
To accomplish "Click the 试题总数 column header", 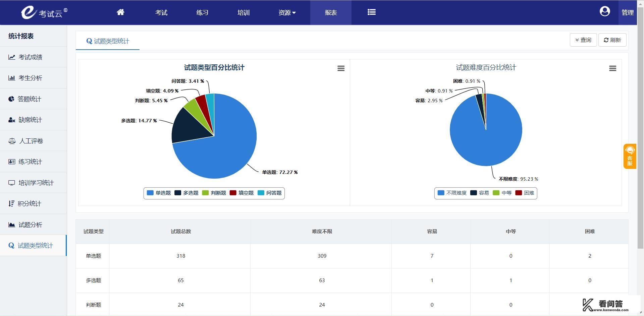I will (x=180, y=232).
